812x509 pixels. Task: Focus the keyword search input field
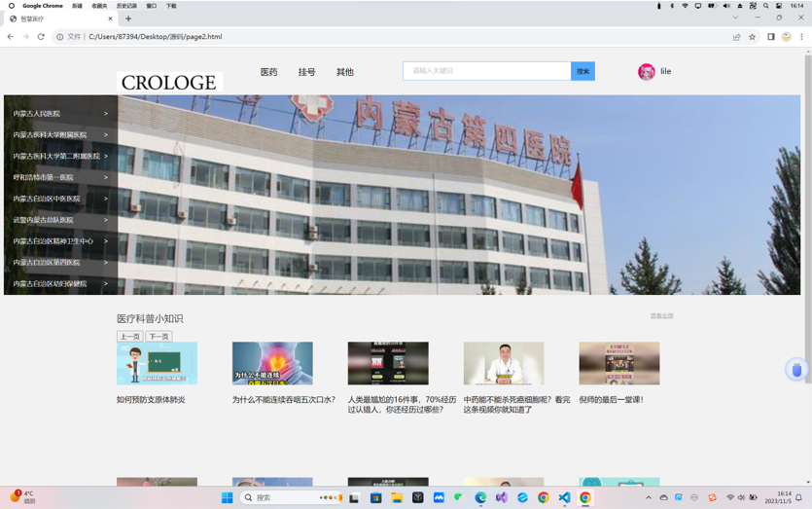click(x=486, y=71)
